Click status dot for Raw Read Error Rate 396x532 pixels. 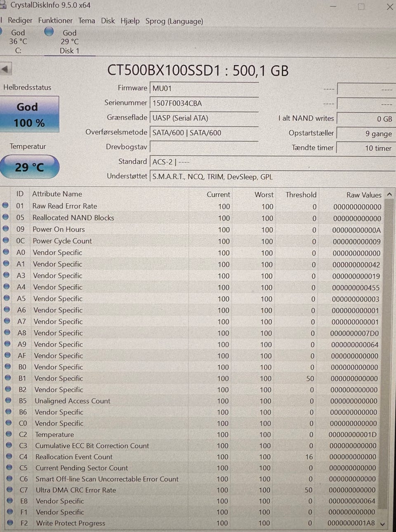click(5, 205)
